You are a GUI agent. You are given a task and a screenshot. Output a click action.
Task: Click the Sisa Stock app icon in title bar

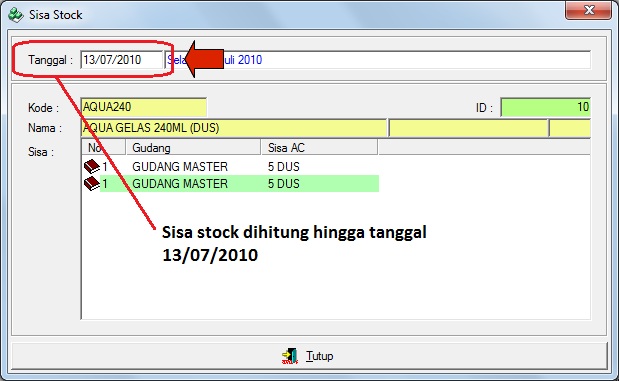click(x=16, y=15)
